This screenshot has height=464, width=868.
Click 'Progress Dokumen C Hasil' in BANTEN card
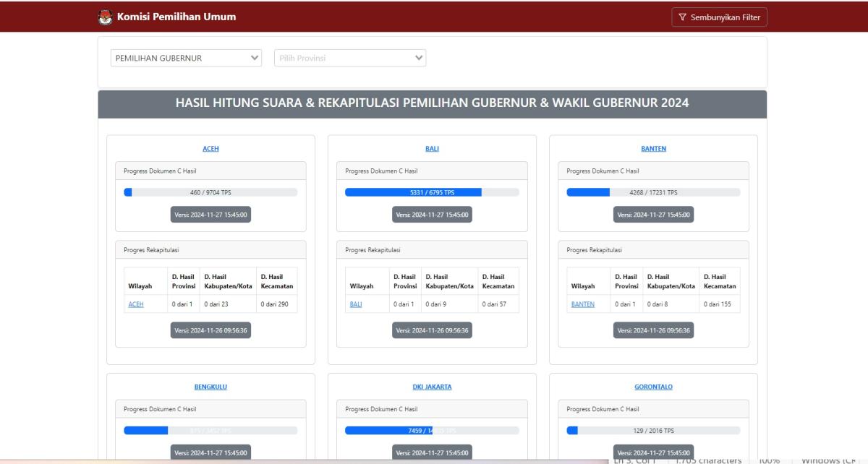pyautogui.click(x=603, y=171)
